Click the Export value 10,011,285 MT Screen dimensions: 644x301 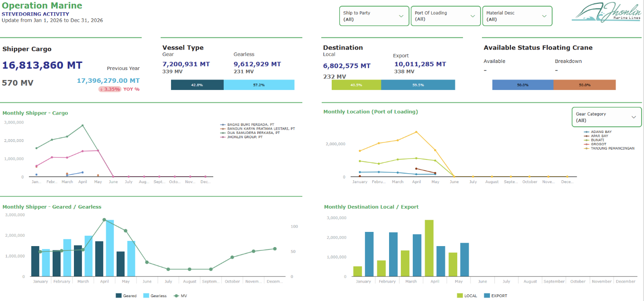click(420, 64)
